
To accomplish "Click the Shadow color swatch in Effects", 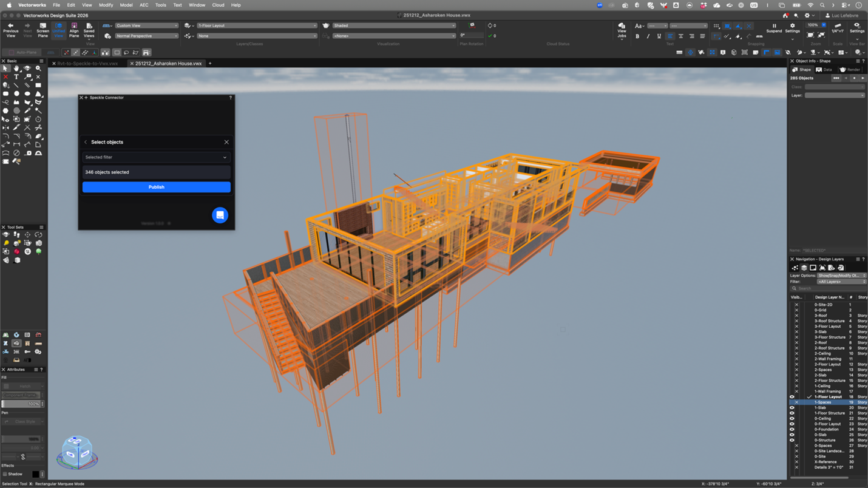I will click(35, 474).
